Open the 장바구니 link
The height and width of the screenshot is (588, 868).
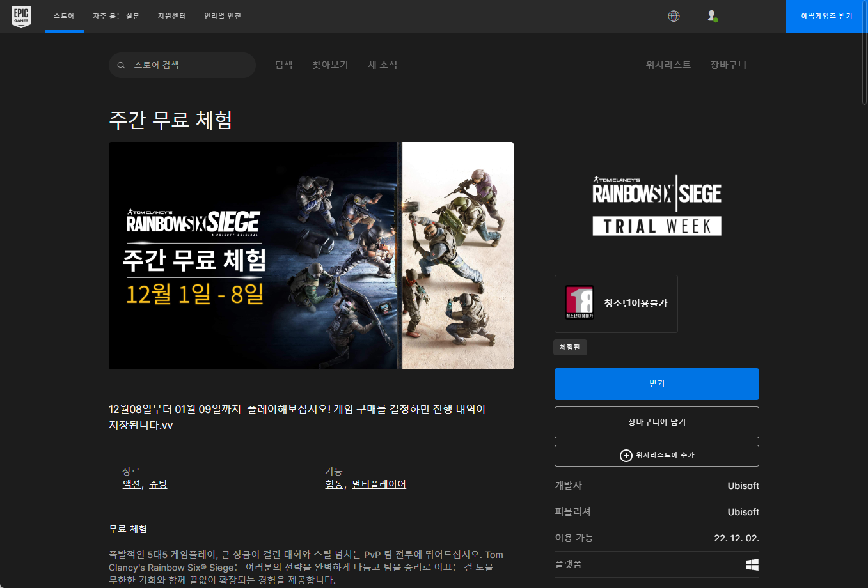[728, 65]
